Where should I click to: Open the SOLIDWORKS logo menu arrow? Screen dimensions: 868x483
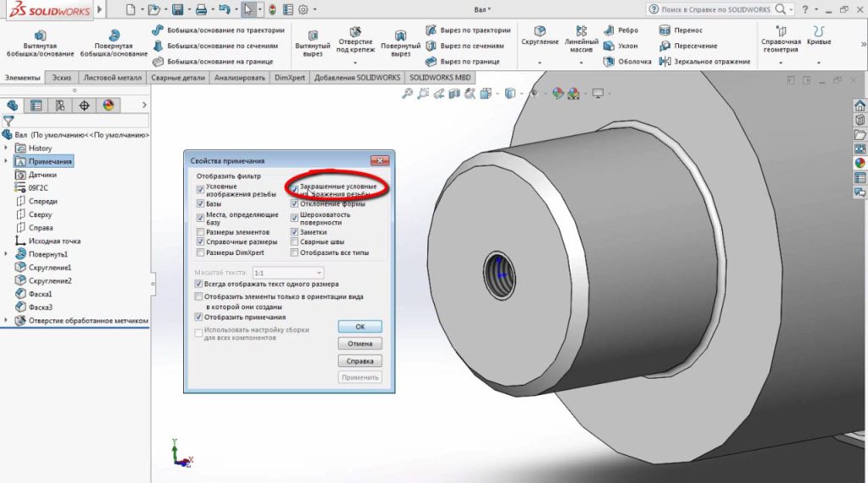100,8
